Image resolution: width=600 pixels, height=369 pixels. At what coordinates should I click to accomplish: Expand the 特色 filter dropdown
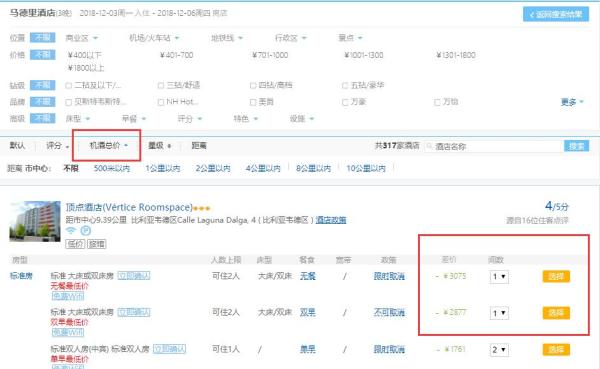(x=246, y=119)
